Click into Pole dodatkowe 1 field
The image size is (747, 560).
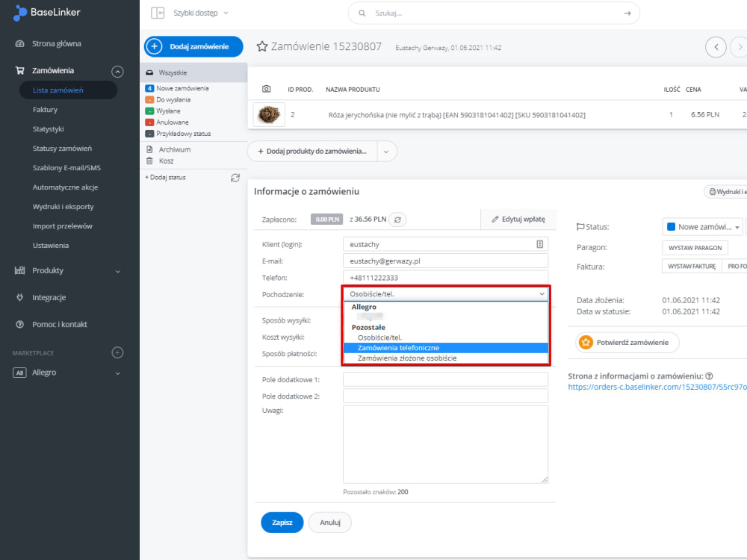pos(445,379)
